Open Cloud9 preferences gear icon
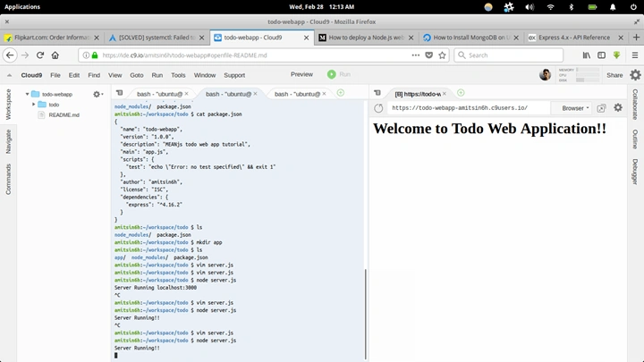 [635, 75]
